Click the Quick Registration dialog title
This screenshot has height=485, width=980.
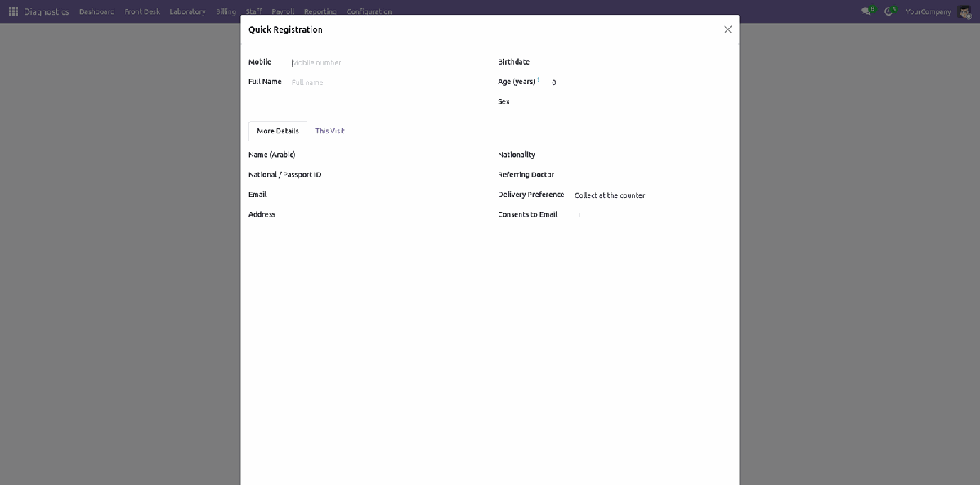(285, 29)
